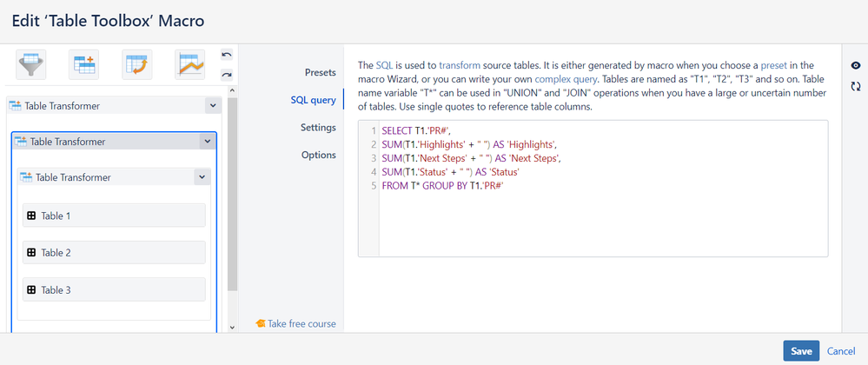
Task: Click the Cancel link
Action: click(x=841, y=351)
